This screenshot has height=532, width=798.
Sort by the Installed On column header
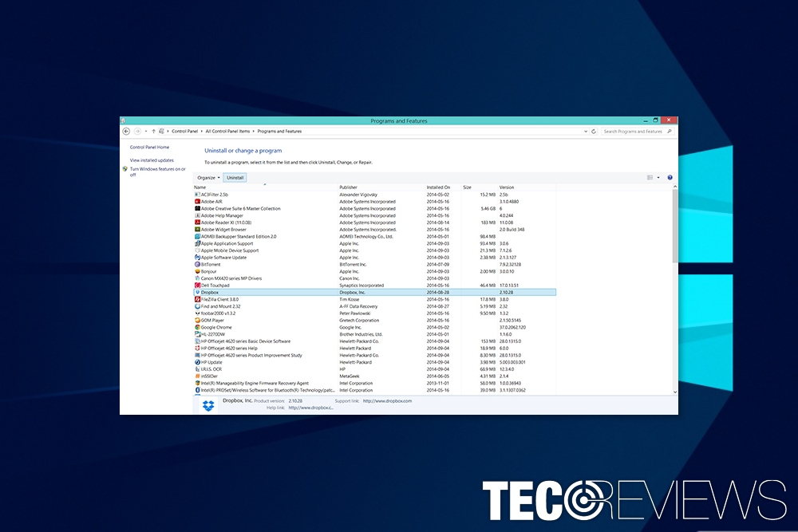[443, 187]
